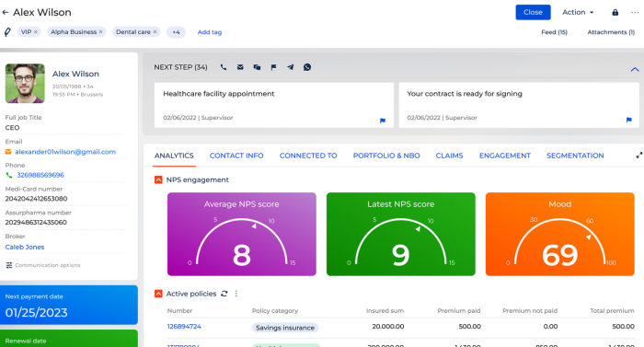Click the Total premium column header
Image resolution: width=644 pixels, height=347 pixels.
tap(612, 311)
